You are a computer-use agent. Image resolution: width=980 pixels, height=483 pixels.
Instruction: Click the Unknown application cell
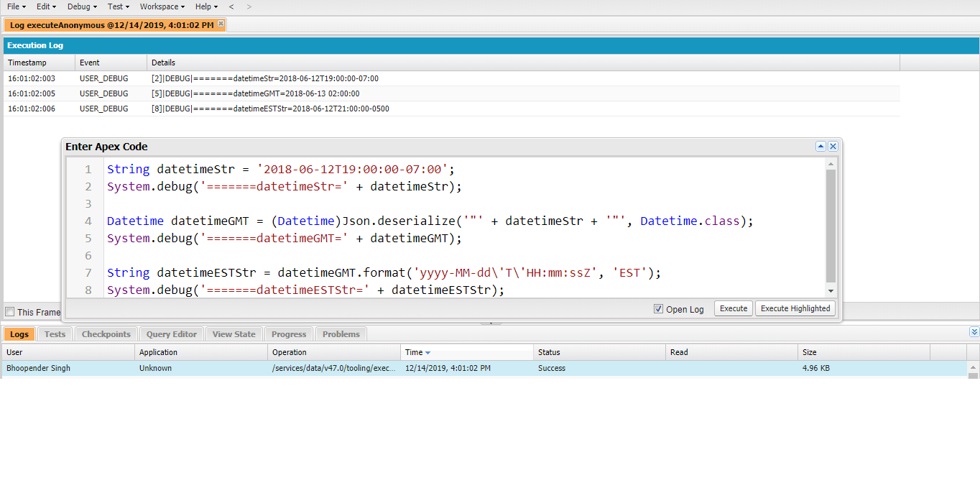tap(155, 368)
